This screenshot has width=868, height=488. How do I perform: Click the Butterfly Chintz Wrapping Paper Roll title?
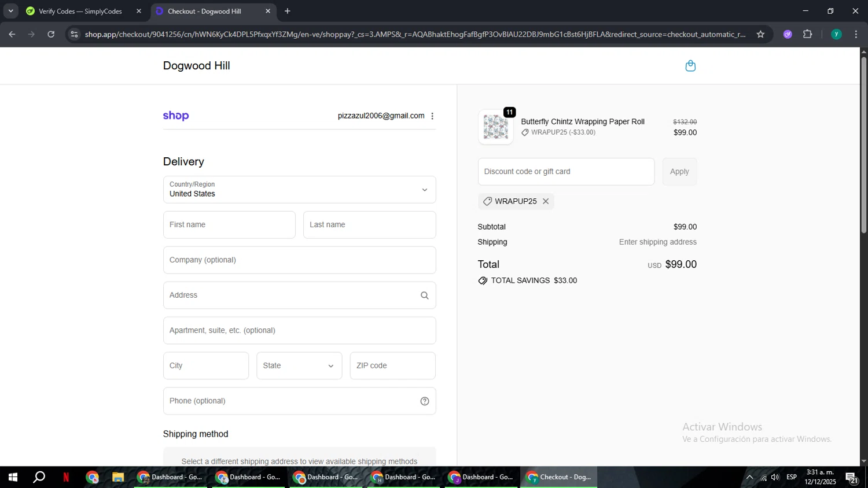(583, 121)
